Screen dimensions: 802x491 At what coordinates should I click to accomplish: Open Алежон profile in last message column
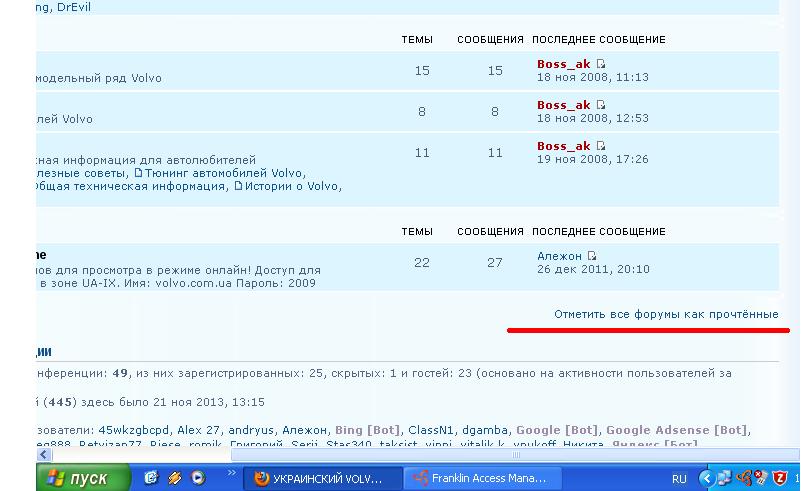559,256
